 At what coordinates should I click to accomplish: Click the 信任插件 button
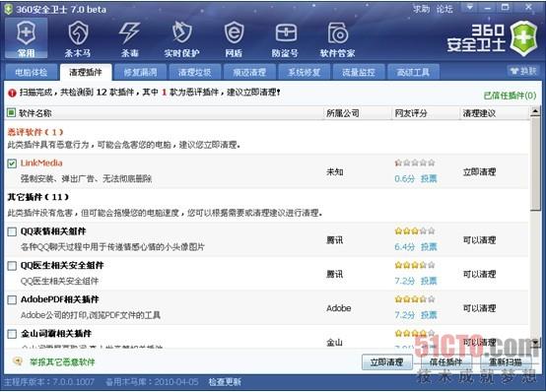446,362
